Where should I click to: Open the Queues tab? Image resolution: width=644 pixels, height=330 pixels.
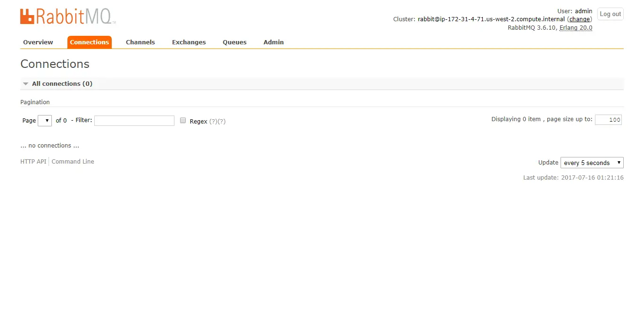tap(234, 42)
